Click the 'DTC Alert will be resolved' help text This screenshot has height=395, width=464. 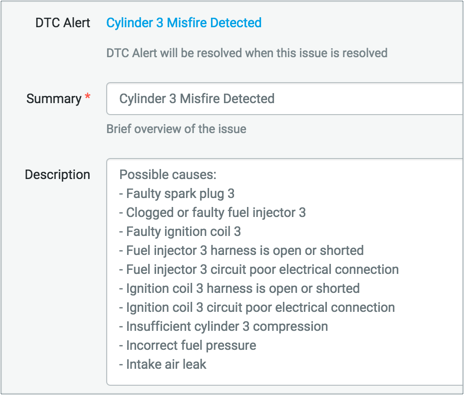[247, 53]
